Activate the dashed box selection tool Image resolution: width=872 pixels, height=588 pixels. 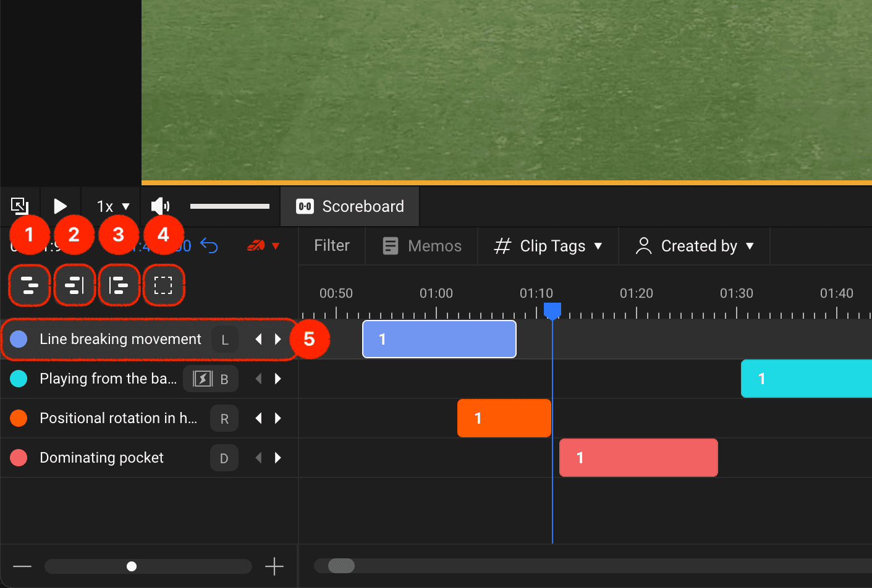[163, 285]
